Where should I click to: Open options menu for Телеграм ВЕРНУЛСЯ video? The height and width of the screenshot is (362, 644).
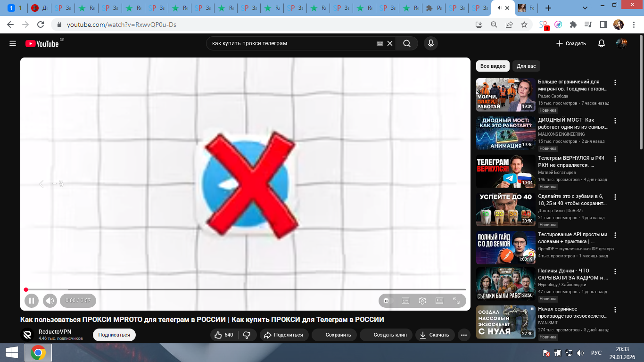pos(615,159)
